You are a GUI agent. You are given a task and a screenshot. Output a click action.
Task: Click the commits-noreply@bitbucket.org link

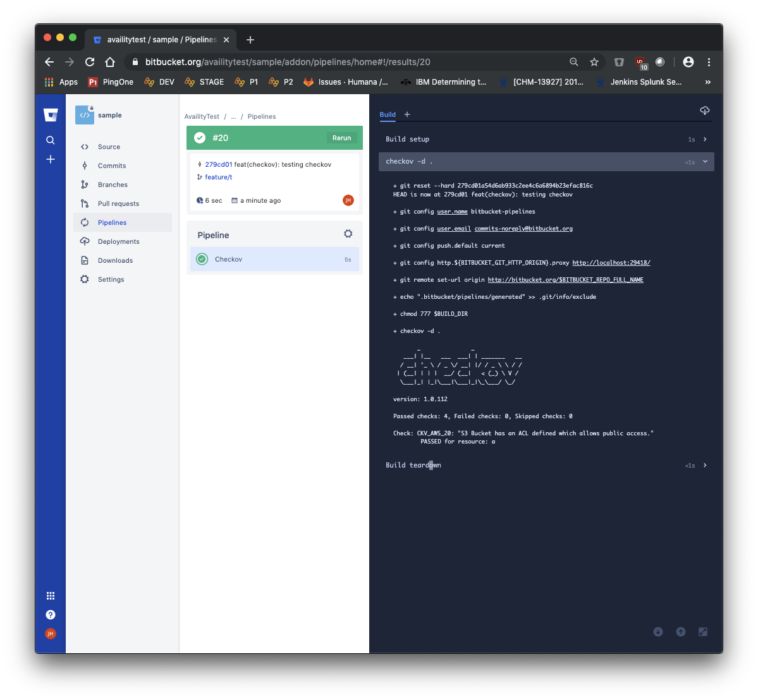tap(523, 229)
